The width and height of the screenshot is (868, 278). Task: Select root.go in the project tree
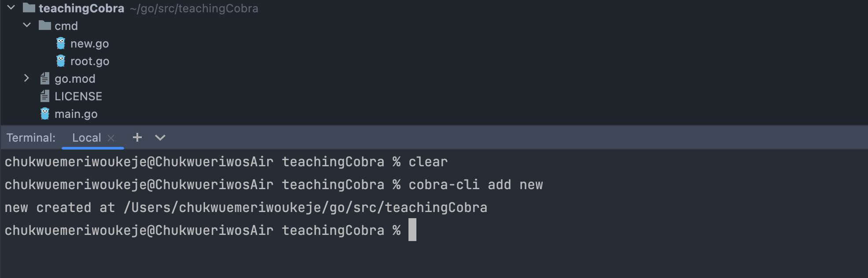[x=90, y=61]
